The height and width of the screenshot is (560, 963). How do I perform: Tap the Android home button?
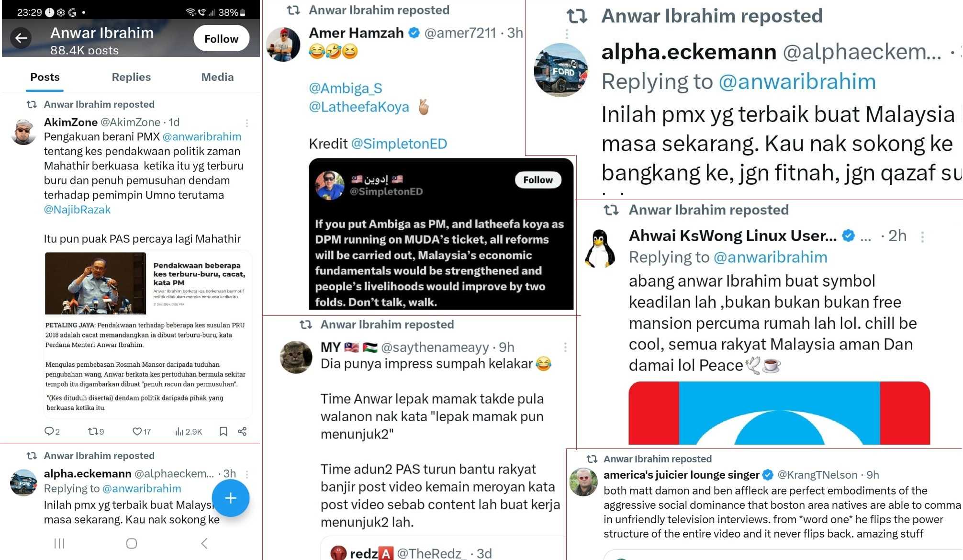[x=132, y=543]
